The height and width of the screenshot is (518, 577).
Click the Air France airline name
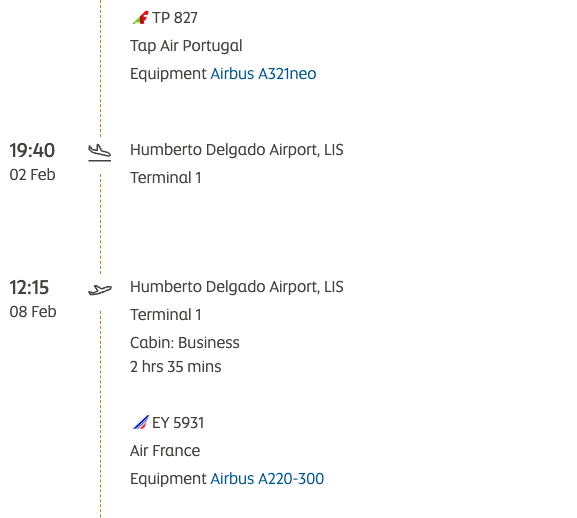click(165, 451)
